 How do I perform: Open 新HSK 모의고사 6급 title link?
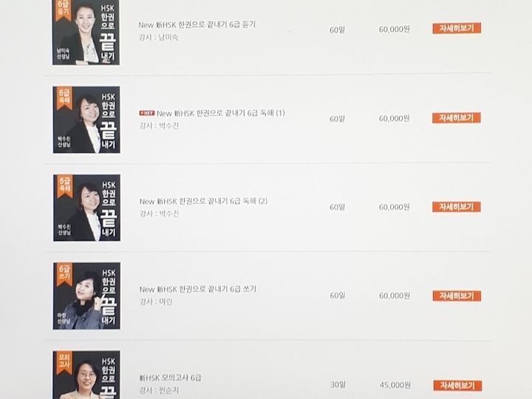point(171,378)
